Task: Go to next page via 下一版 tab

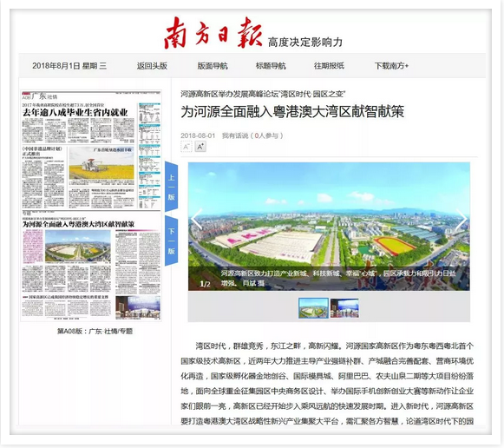Action: tap(171, 240)
